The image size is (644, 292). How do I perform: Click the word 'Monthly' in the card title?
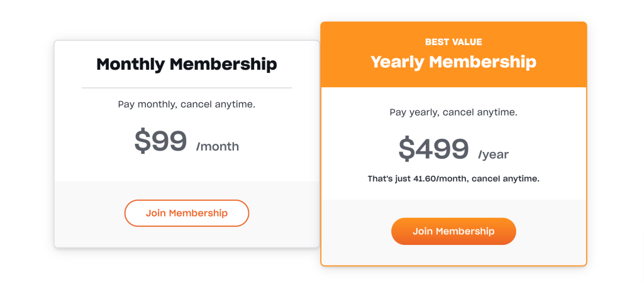(131, 65)
